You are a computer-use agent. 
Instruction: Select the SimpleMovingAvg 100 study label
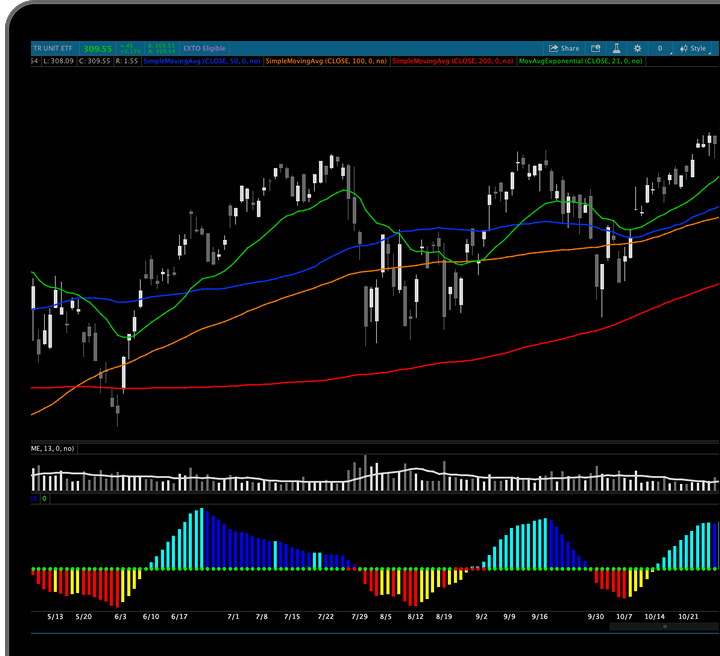point(326,61)
